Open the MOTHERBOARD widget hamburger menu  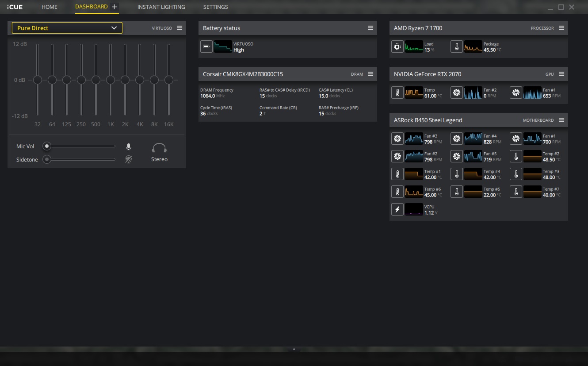(561, 120)
